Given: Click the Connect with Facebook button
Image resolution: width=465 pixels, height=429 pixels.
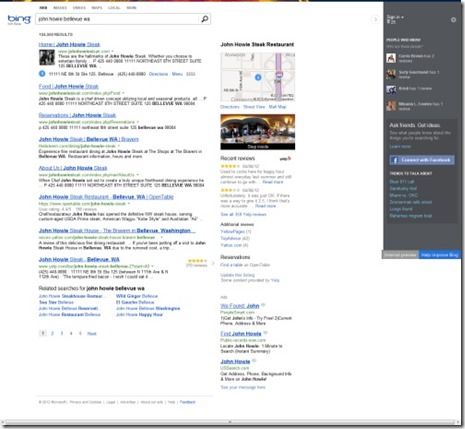Looking at the screenshot, I should [x=422, y=160].
